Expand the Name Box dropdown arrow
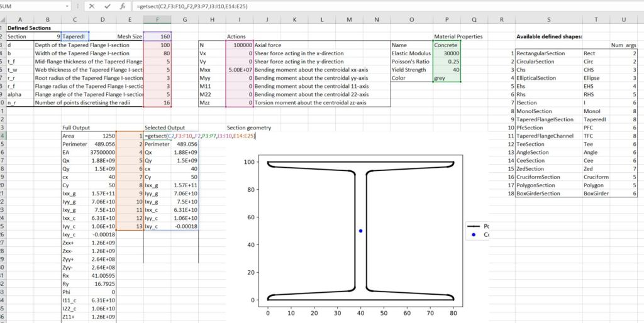The image size is (644, 323). tap(67, 6)
